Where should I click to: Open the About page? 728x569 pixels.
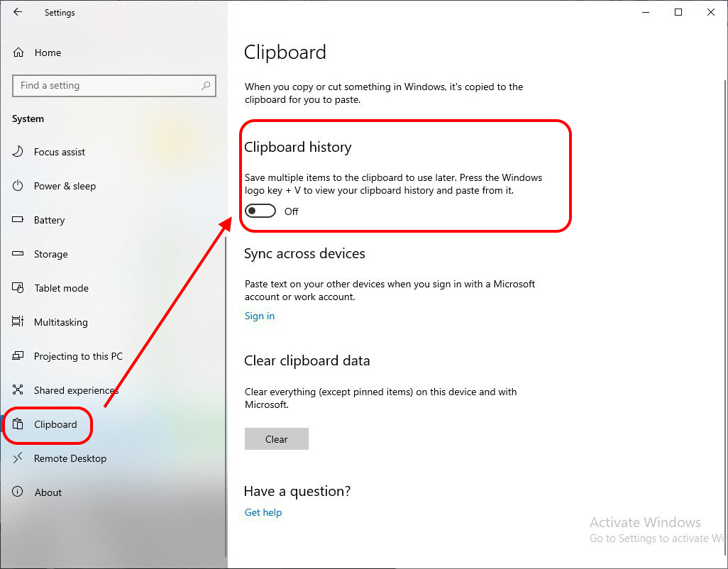point(48,492)
